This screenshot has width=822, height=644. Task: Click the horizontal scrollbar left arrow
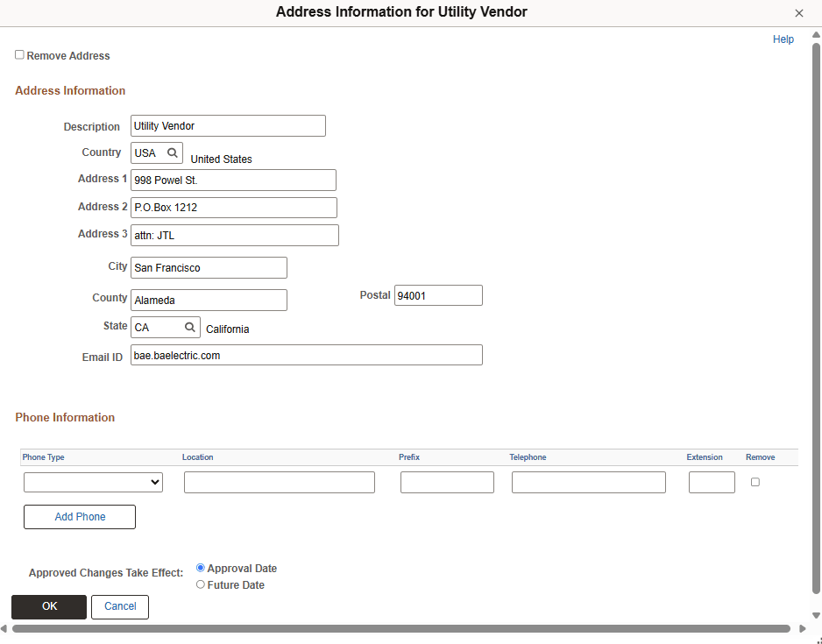[x=7, y=628]
